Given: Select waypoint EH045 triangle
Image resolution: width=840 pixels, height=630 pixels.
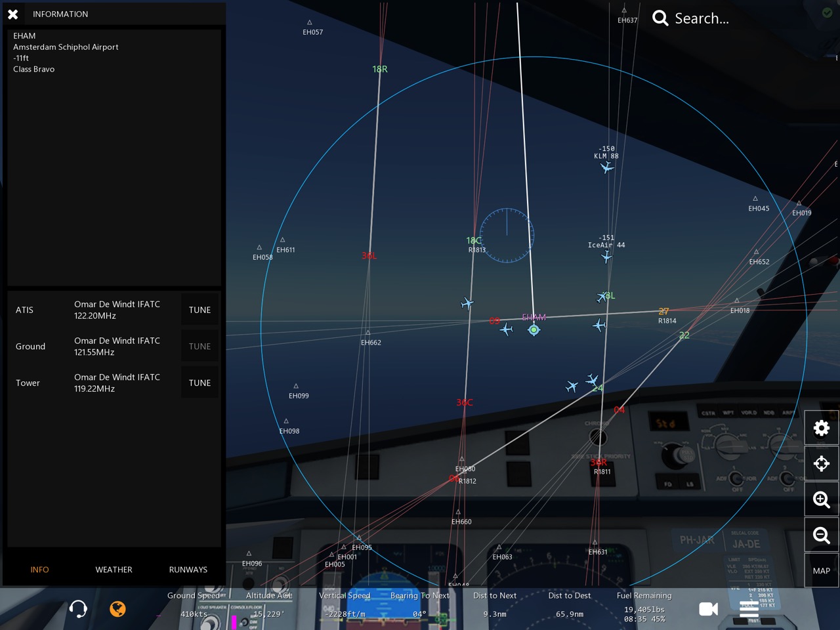Looking at the screenshot, I should [755, 199].
